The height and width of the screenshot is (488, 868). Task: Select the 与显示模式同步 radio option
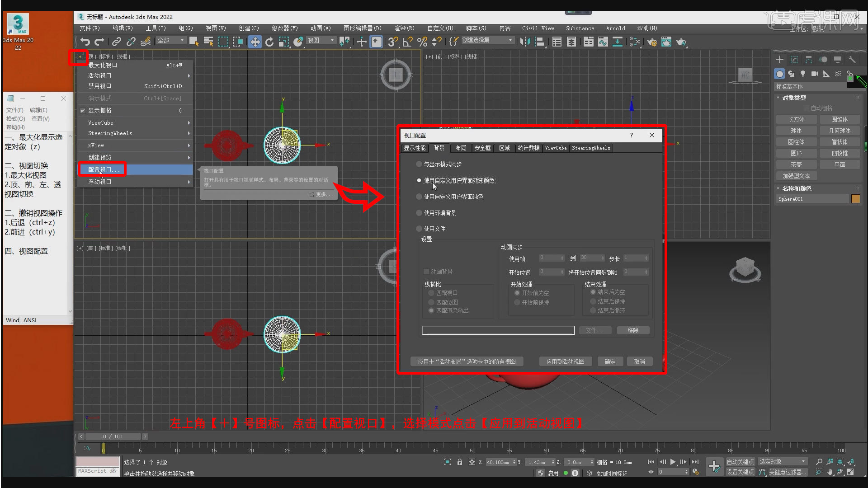(x=419, y=164)
